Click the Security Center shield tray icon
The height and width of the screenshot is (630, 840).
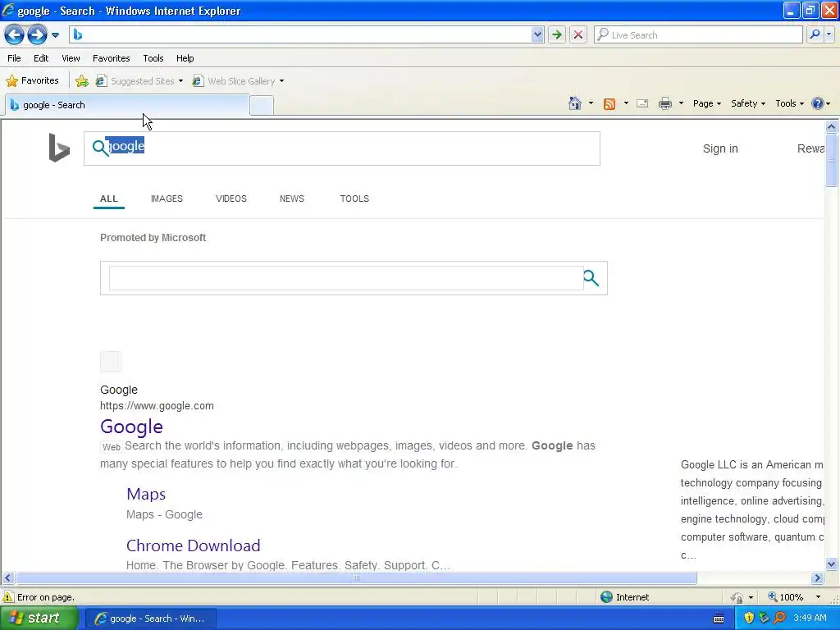(x=749, y=619)
